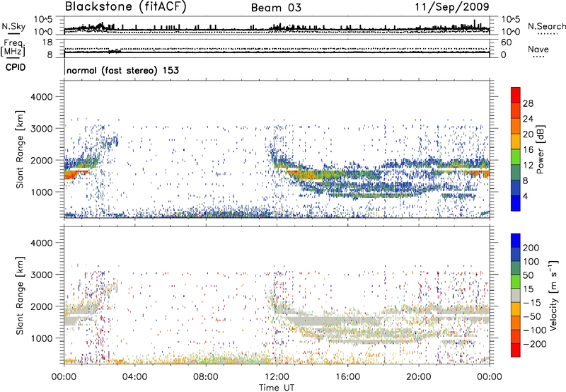Click the normal (fast stereo) 153 text
The height and width of the screenshot is (392, 566).
click(x=122, y=70)
